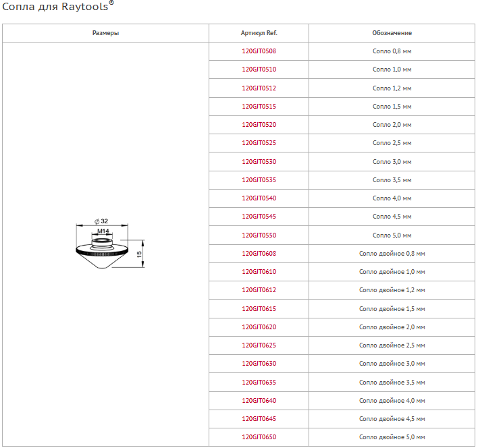Open article link 120GJT0515
The image size is (478, 448).
[x=259, y=107]
